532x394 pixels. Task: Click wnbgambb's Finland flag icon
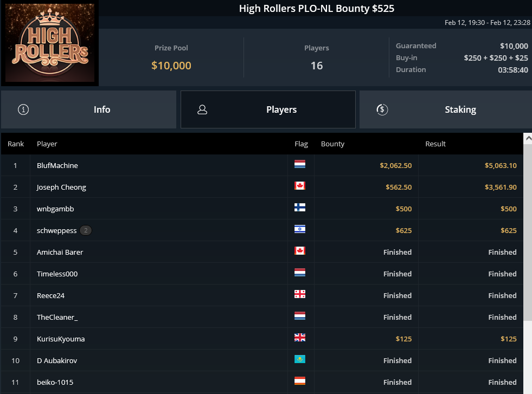tap(299, 208)
